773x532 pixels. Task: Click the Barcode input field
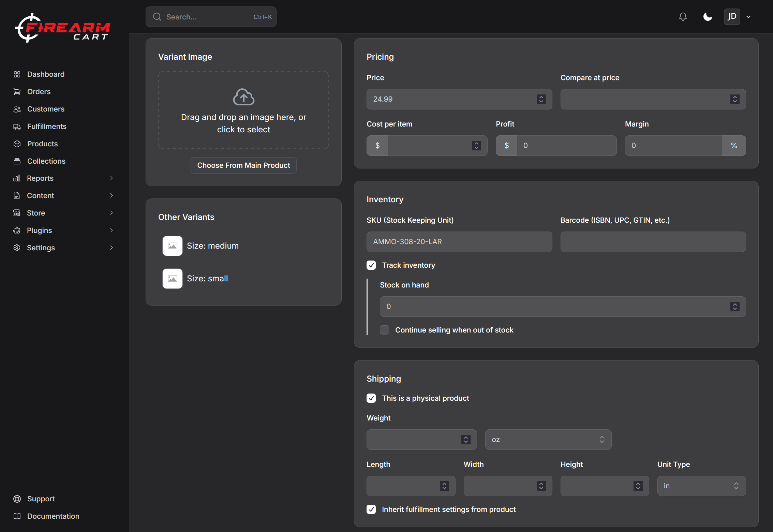[x=653, y=242]
